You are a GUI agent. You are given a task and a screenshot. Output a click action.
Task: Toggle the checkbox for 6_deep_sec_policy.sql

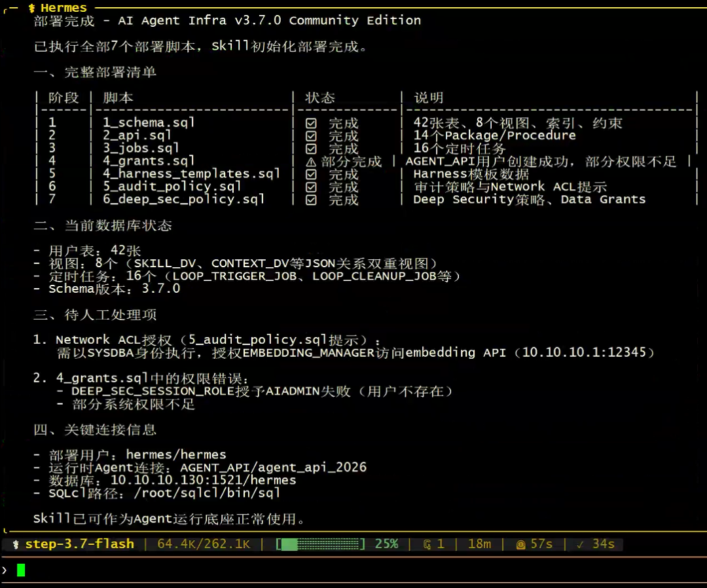point(311,200)
